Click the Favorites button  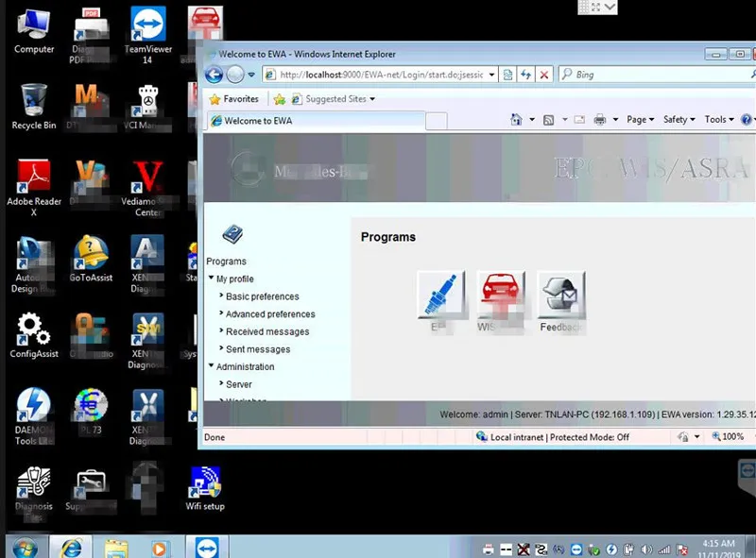coord(234,99)
